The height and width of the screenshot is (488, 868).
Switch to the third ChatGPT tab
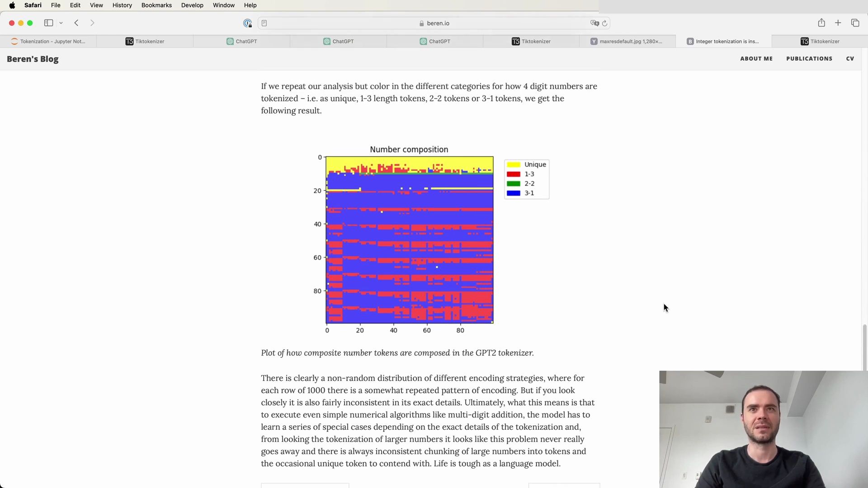point(435,41)
